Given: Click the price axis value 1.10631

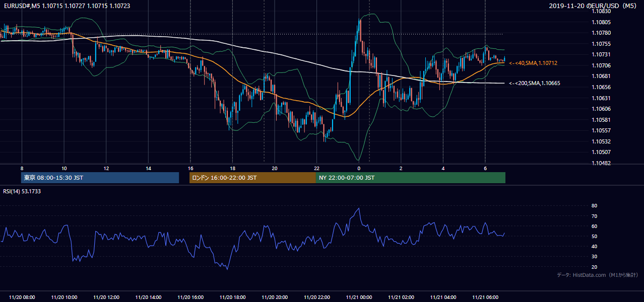Looking at the screenshot, I should tap(601, 98).
